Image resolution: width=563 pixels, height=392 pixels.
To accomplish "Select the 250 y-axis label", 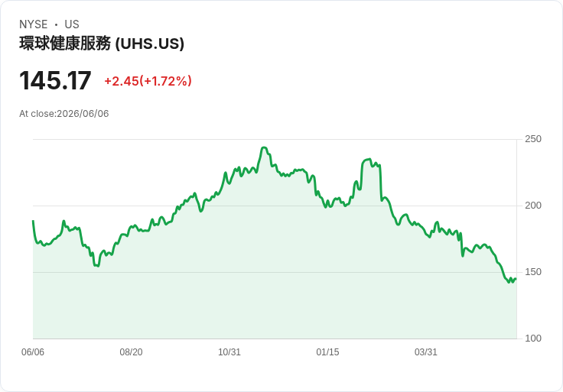I will tap(533, 139).
